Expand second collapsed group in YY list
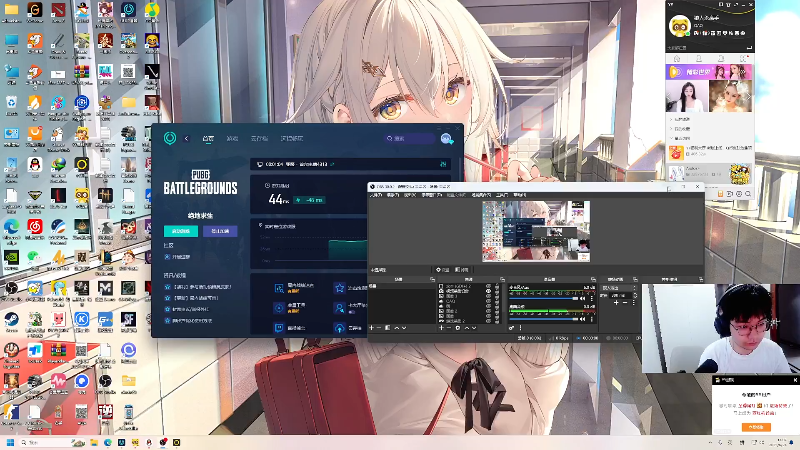Image resolution: width=800 pixels, height=450 pixels. [671, 129]
